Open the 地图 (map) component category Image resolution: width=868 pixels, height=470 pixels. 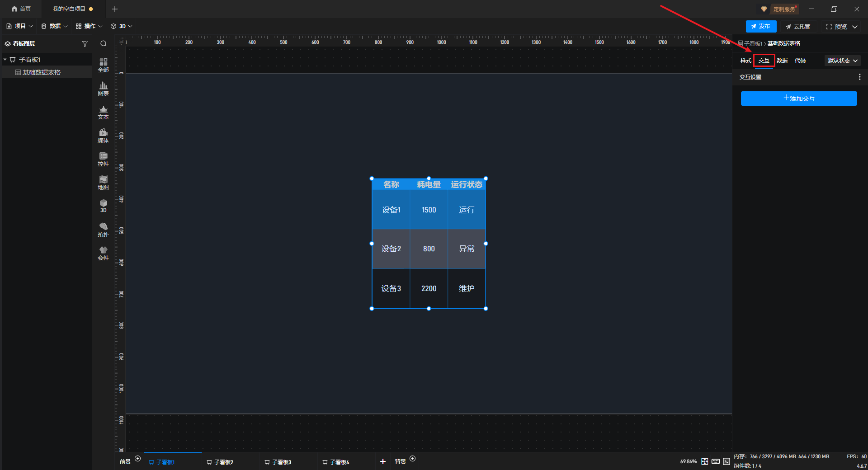103,183
